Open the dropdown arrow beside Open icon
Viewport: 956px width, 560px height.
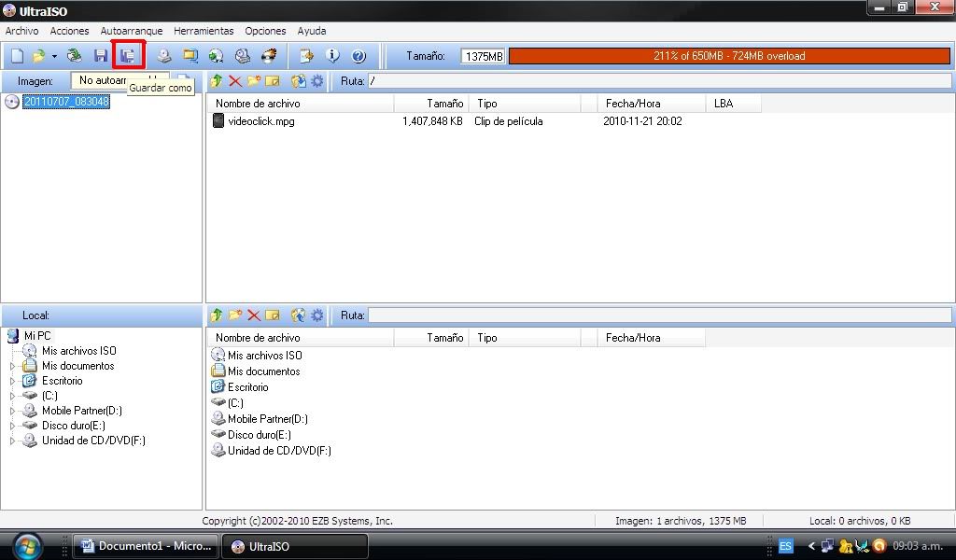point(54,56)
